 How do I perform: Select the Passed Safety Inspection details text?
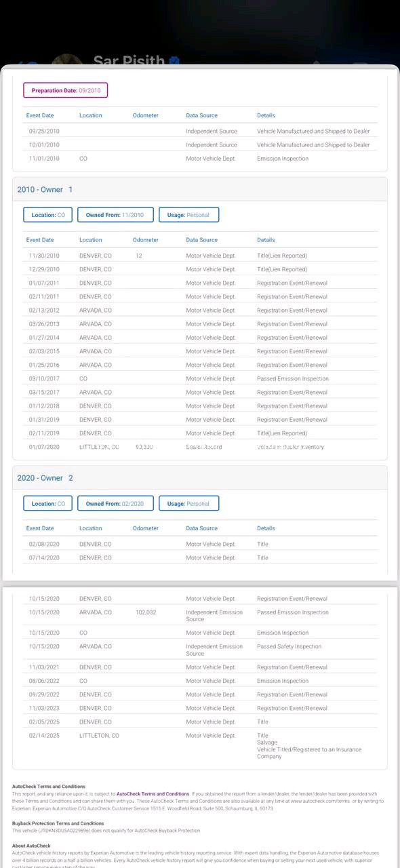[289, 646]
